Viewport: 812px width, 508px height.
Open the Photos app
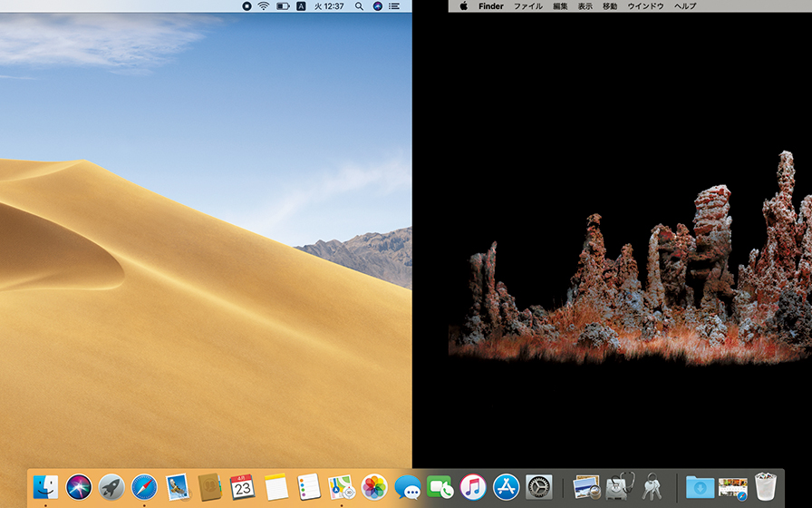coord(374,487)
